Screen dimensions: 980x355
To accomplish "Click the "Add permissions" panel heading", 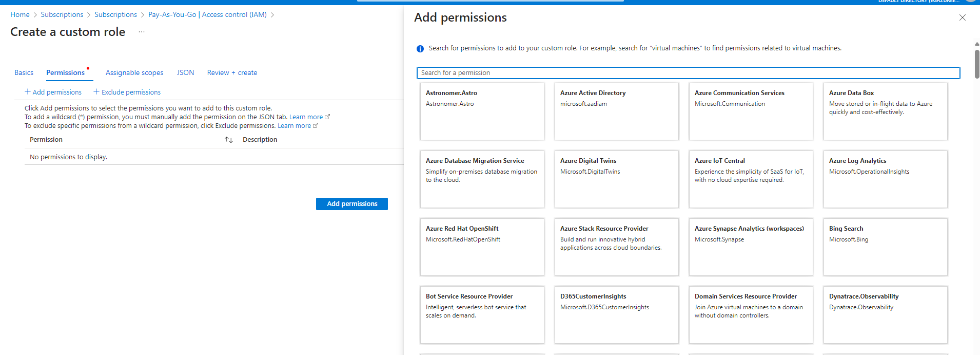I will point(460,17).
